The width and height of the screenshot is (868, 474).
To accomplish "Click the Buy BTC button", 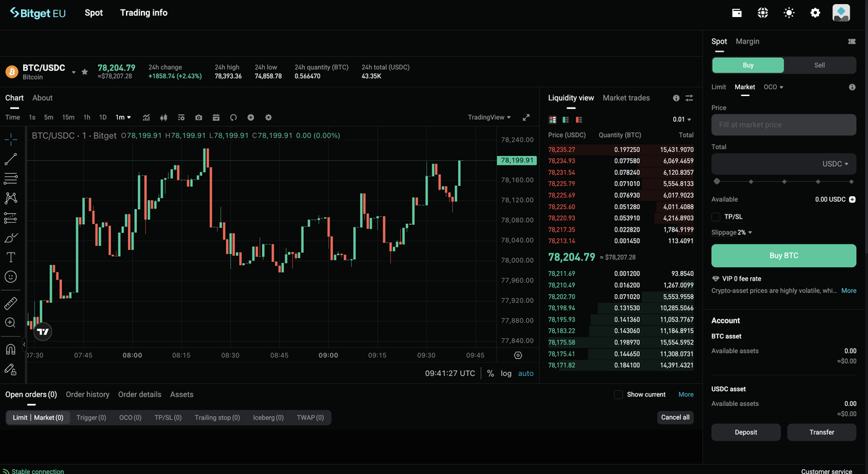I will tap(784, 255).
